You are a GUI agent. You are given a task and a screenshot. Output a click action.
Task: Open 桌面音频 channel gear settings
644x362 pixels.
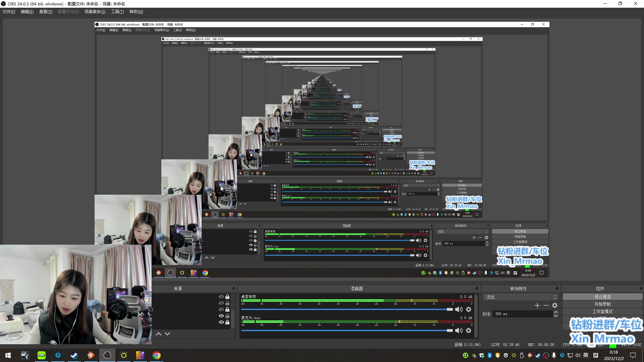469,309
